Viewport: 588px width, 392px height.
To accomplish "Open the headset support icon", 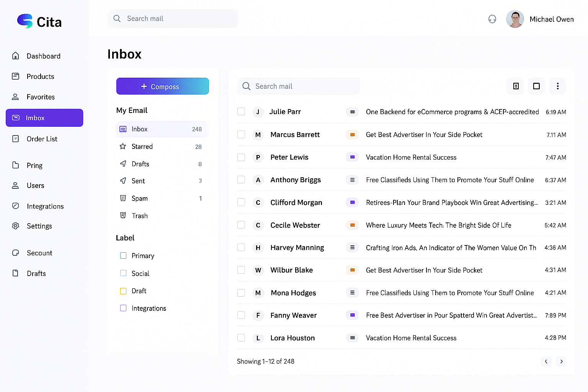I will tap(492, 19).
